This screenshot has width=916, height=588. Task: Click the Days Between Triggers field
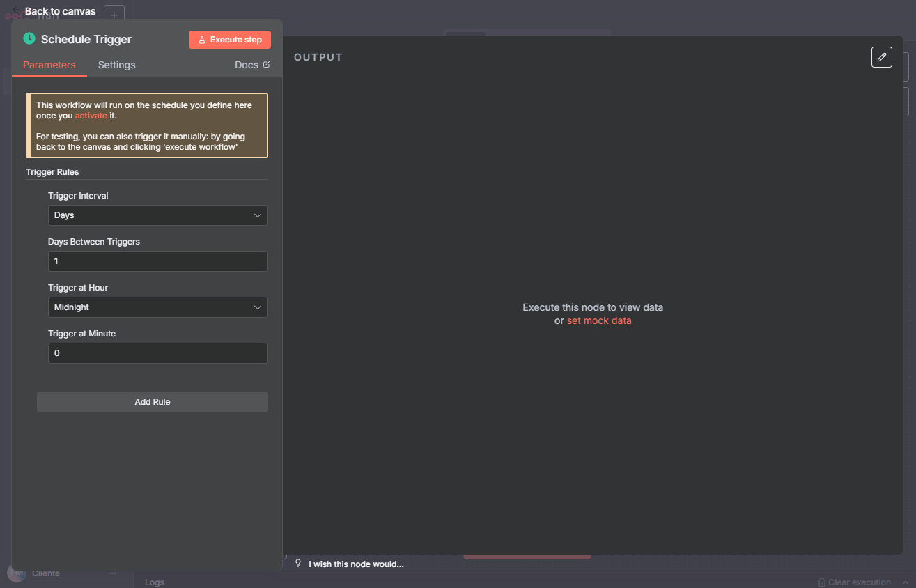(x=157, y=261)
